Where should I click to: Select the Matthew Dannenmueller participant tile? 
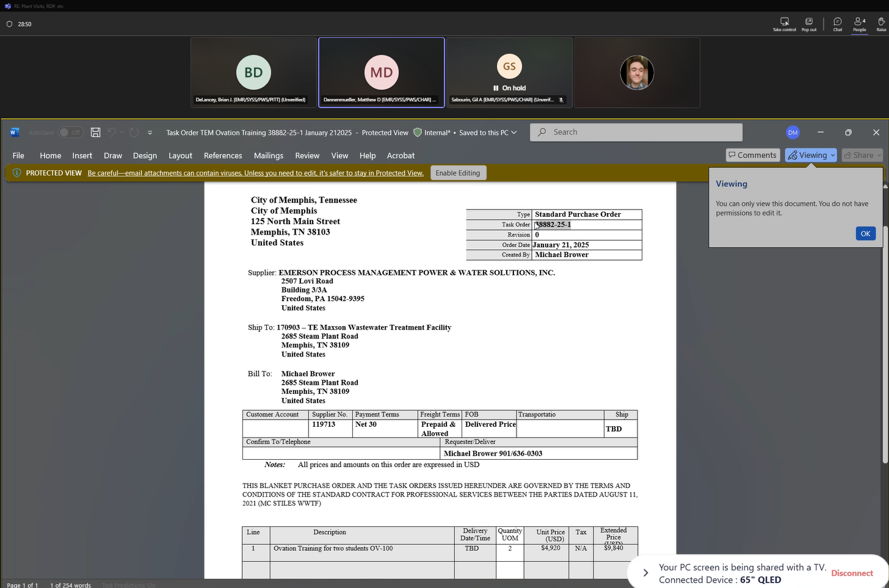[382, 73]
